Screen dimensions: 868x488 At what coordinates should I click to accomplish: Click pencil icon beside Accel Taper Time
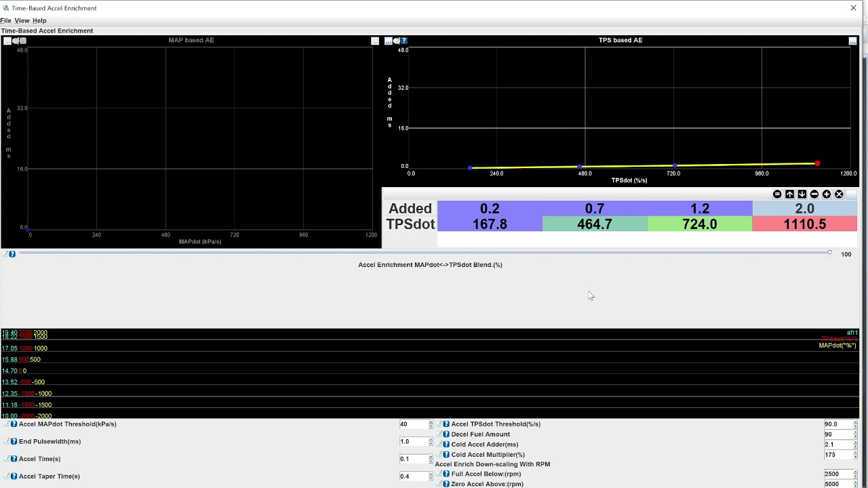pyautogui.click(x=5, y=476)
